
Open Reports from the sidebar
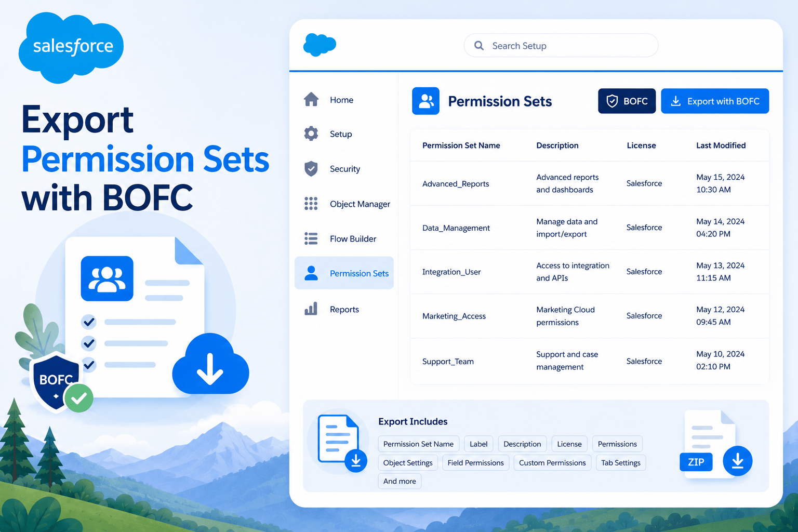[x=344, y=309]
